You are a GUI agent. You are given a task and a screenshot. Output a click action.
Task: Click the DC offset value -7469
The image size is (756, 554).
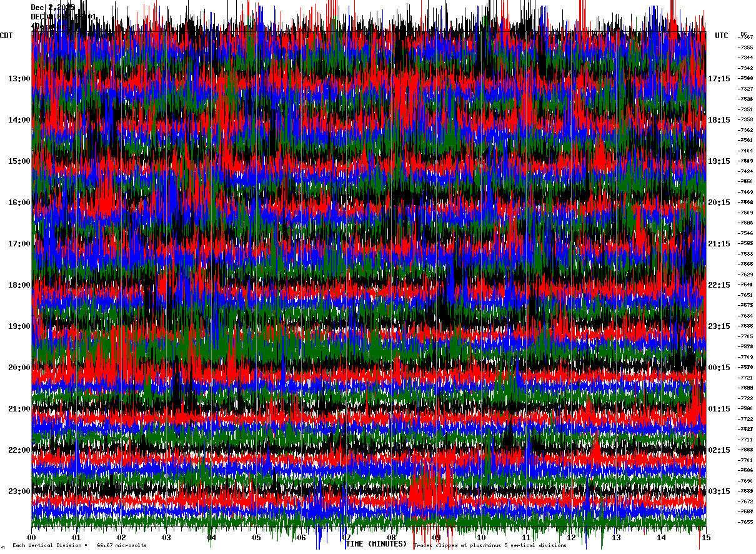(x=745, y=192)
